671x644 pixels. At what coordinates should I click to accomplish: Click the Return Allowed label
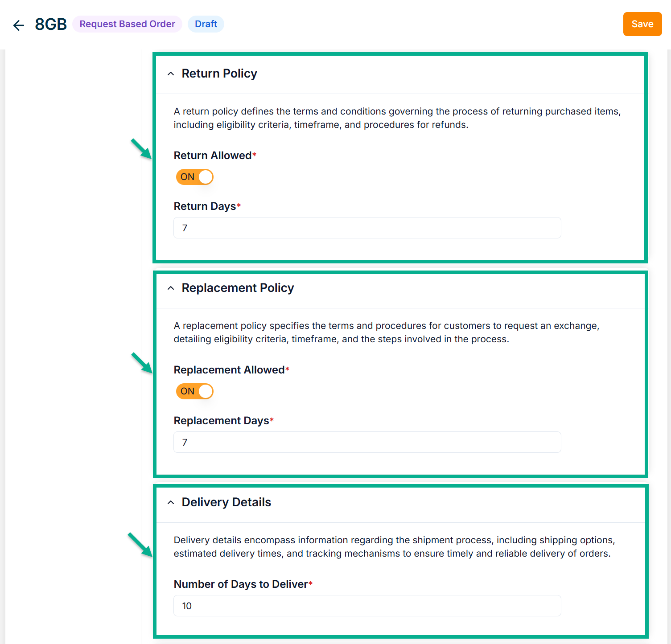pos(213,156)
